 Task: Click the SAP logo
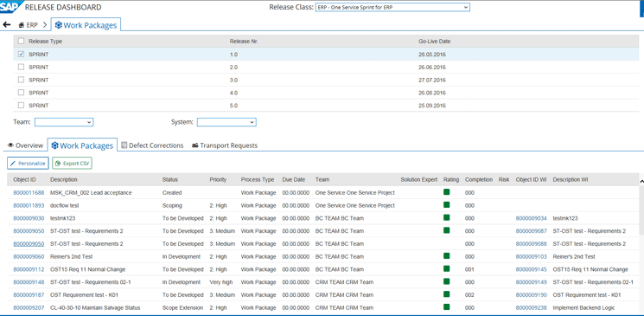(10, 8)
